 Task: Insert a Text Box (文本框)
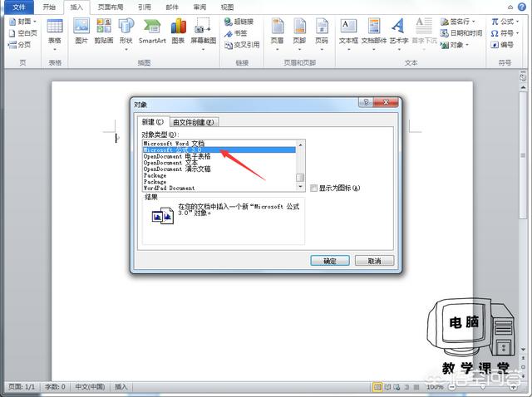point(348,34)
